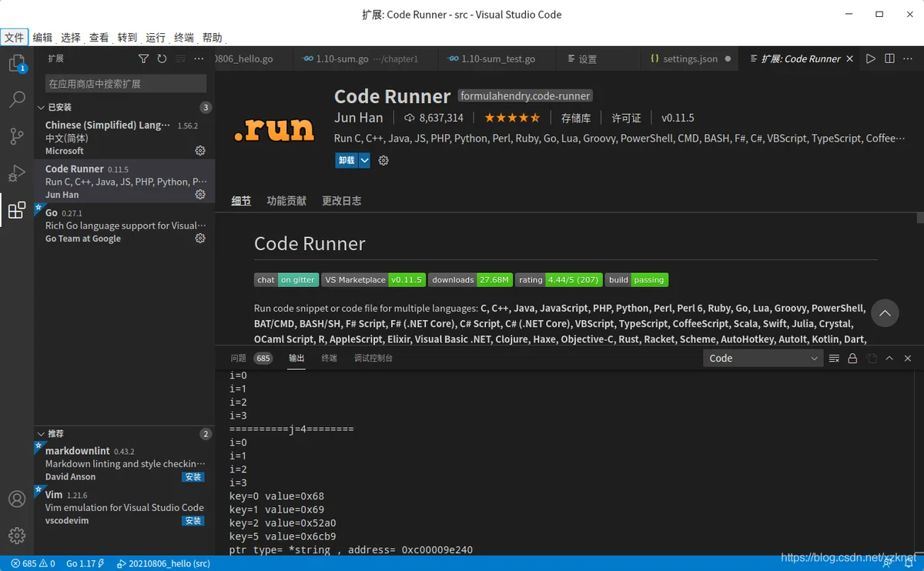Split the editor to the right

pos(889,58)
